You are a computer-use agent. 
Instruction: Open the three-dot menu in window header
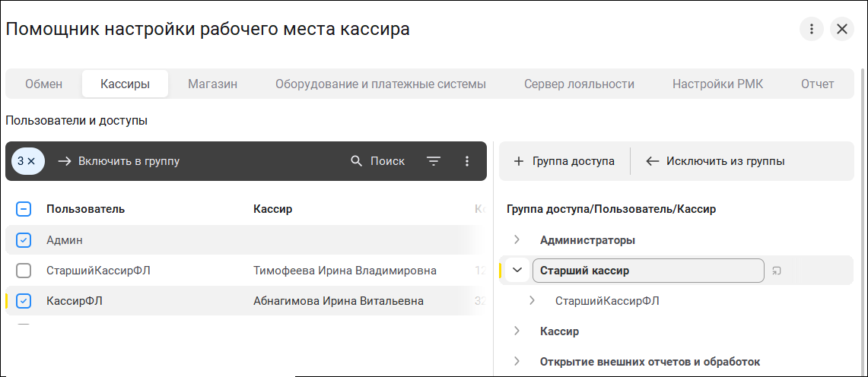click(812, 30)
